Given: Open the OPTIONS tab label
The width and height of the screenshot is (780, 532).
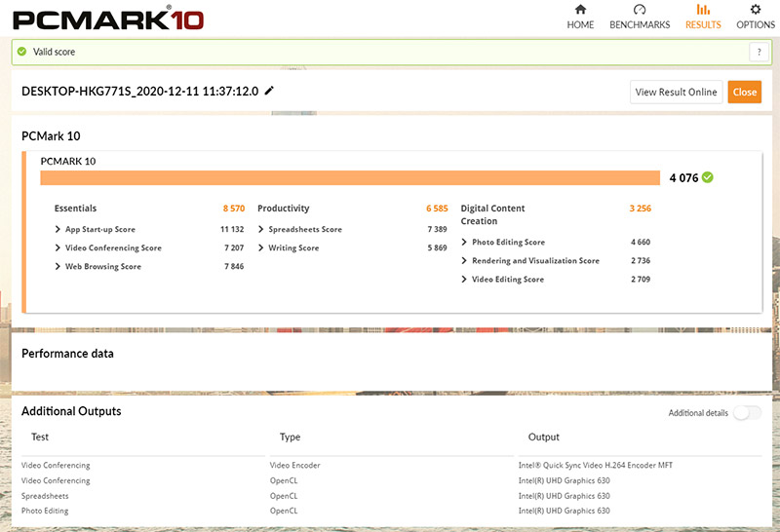Looking at the screenshot, I should click(x=756, y=25).
